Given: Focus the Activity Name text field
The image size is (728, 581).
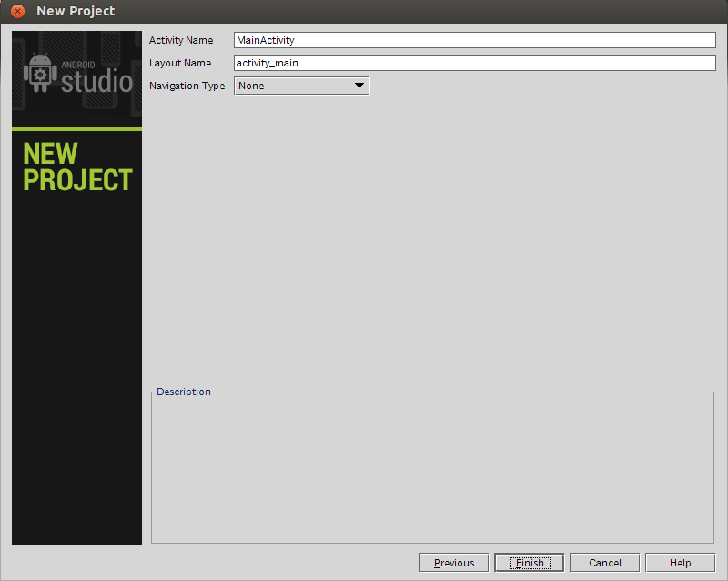Looking at the screenshot, I should coord(474,40).
